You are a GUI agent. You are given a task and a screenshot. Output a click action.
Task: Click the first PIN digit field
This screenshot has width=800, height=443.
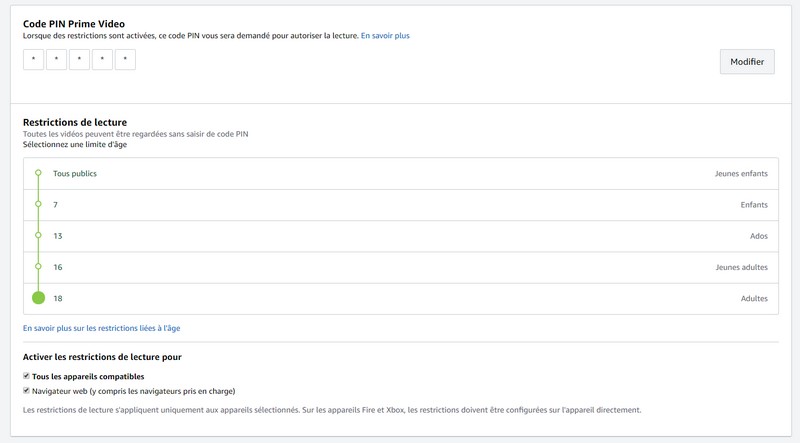click(x=33, y=60)
